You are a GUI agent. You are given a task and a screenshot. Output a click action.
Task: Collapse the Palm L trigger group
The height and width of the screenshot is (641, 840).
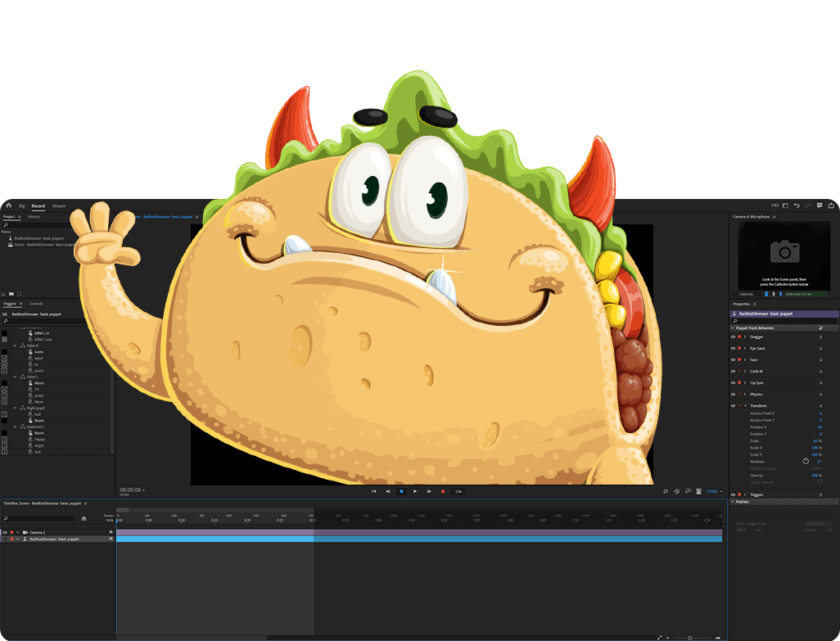tap(16, 377)
